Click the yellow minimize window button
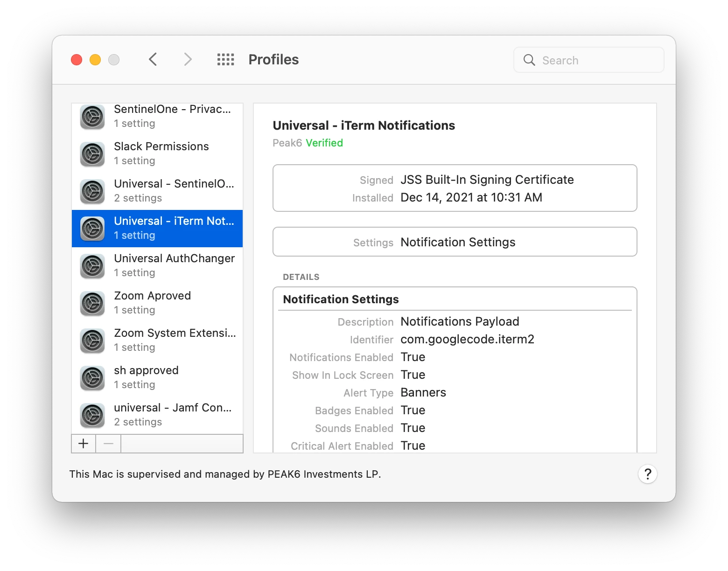This screenshot has width=728, height=571. click(95, 60)
